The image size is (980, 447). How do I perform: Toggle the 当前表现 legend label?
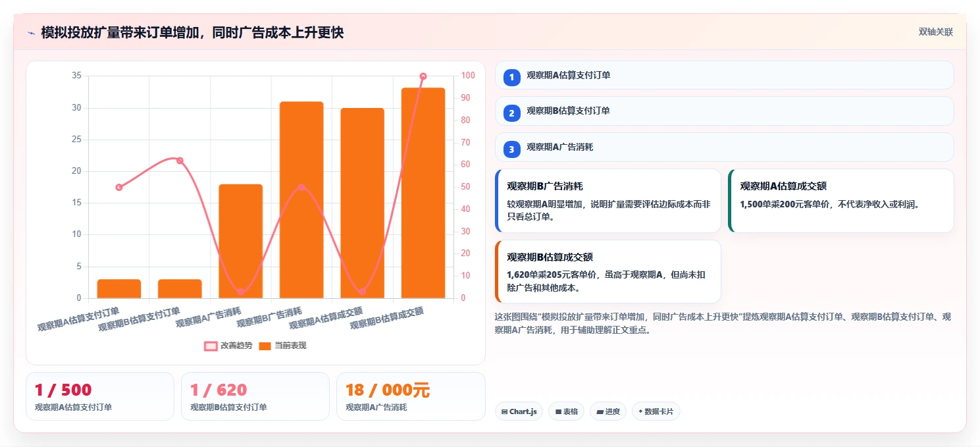[x=290, y=346]
